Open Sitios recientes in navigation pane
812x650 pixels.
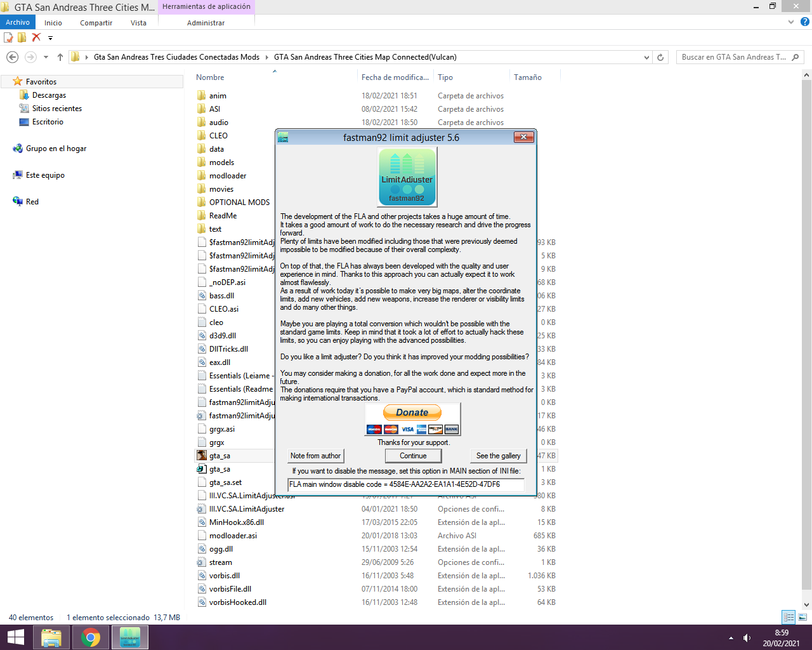[57, 109]
